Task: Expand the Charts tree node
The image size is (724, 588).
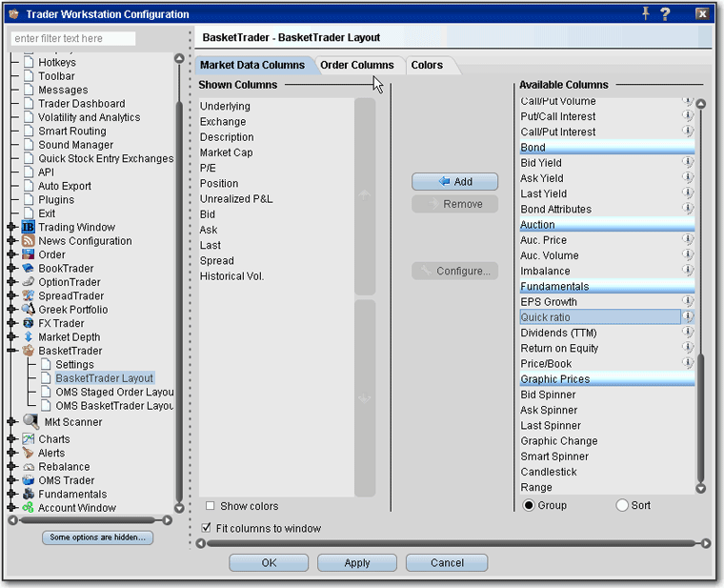Action: [12, 439]
